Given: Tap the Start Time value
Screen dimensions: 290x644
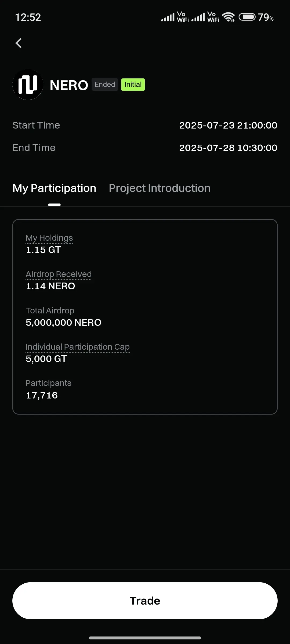Looking at the screenshot, I should tap(228, 125).
